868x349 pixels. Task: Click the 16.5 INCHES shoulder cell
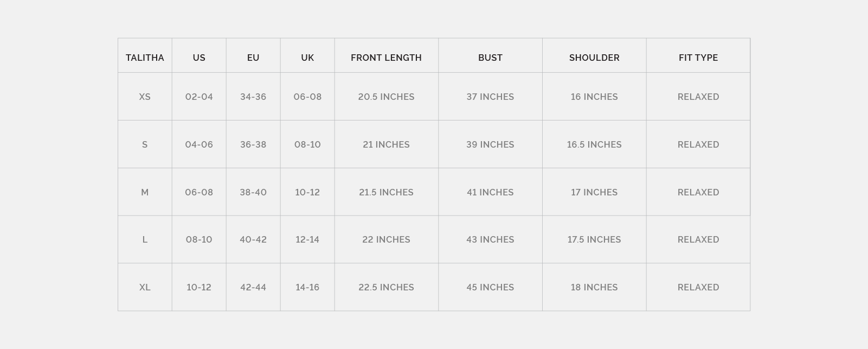point(594,144)
